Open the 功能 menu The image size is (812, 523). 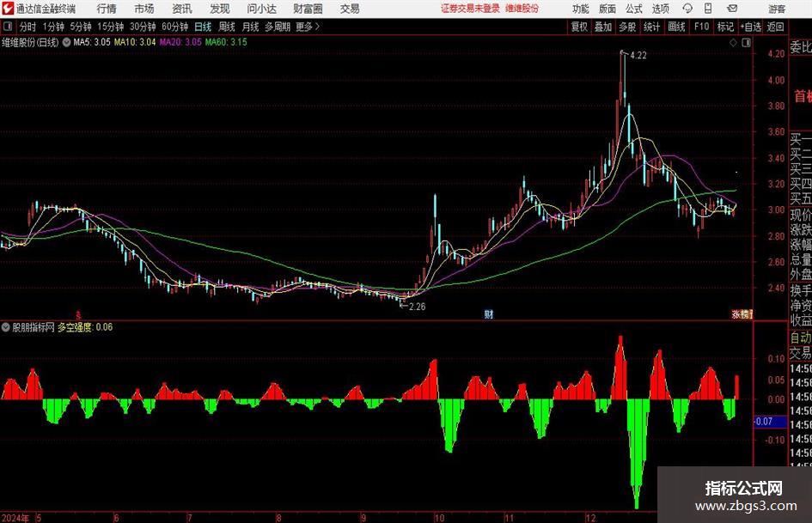point(581,9)
